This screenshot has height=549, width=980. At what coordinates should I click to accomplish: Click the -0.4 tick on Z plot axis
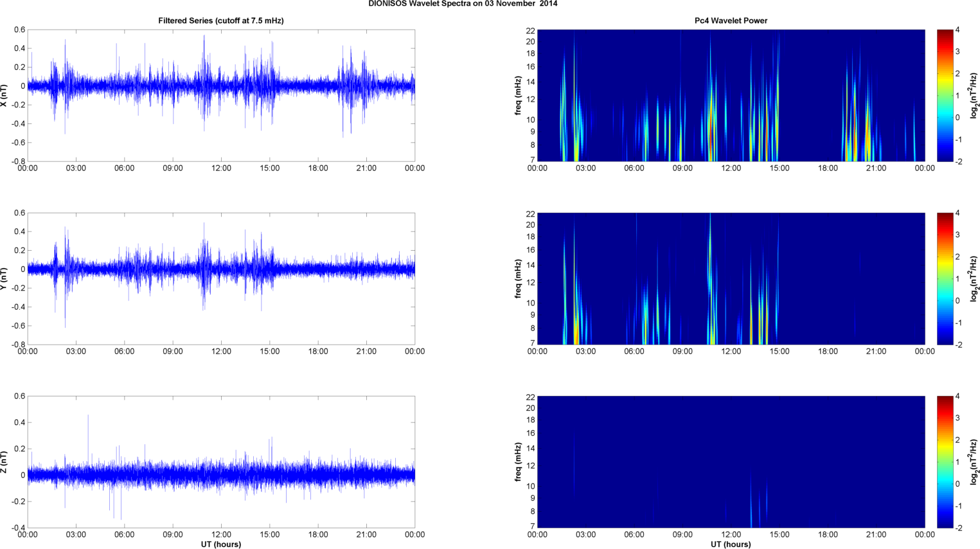click(x=18, y=528)
